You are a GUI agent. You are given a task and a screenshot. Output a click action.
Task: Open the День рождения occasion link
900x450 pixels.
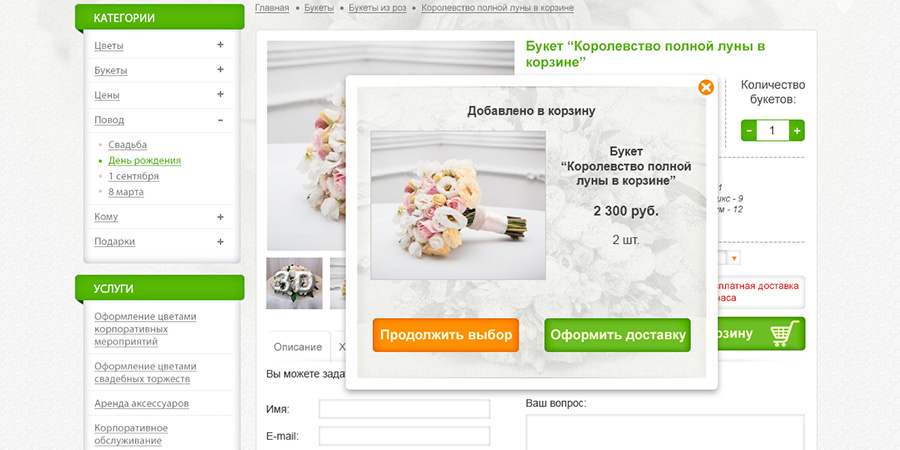pyautogui.click(x=145, y=161)
